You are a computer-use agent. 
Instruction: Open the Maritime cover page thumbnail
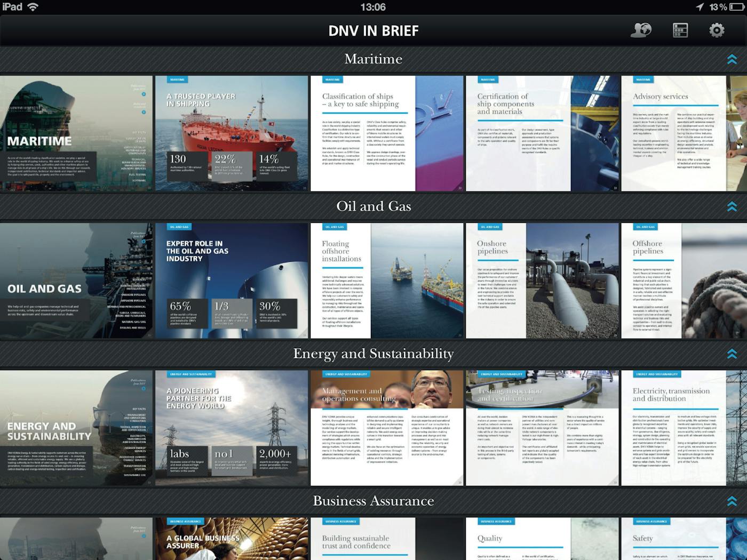click(x=76, y=133)
